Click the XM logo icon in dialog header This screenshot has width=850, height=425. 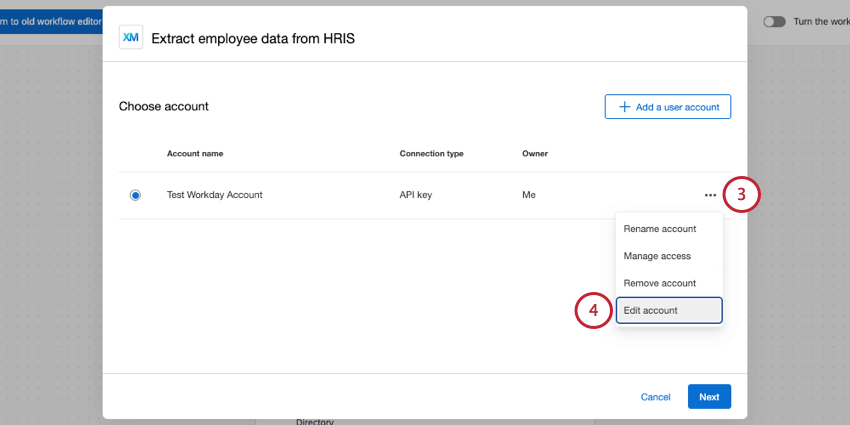pyautogui.click(x=131, y=38)
